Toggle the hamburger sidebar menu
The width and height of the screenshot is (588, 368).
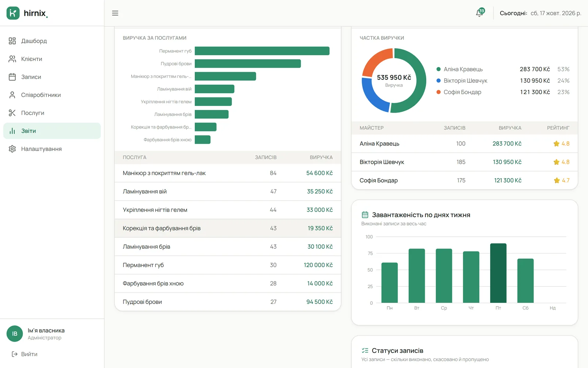point(115,13)
